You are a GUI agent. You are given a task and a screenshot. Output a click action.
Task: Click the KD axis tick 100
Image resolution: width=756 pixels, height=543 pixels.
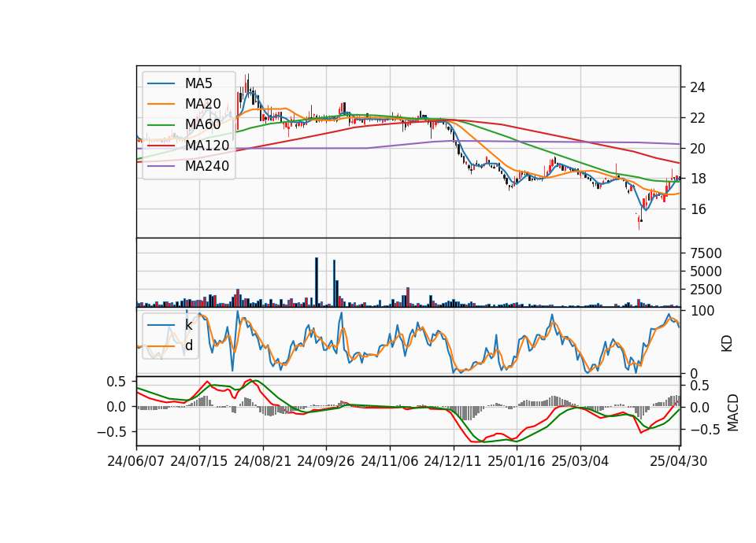702,311
